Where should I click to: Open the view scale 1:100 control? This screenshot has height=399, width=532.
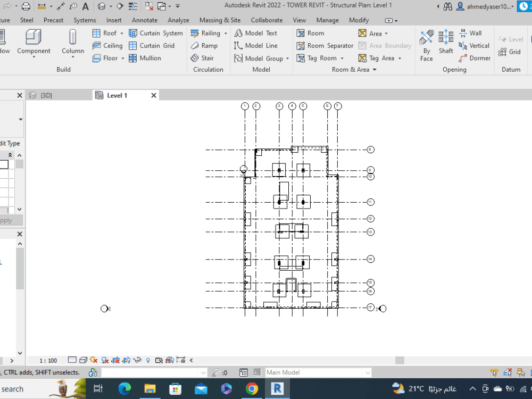pos(48,360)
